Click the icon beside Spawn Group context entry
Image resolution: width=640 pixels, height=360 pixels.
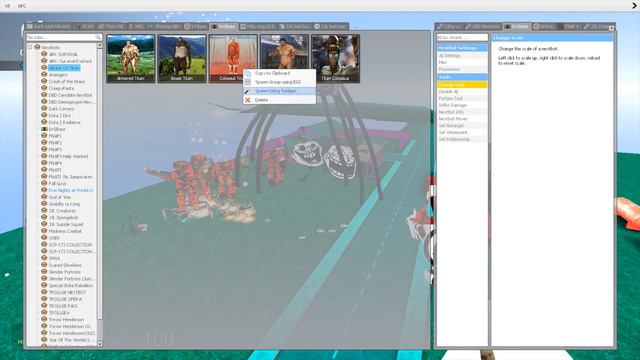click(248, 82)
